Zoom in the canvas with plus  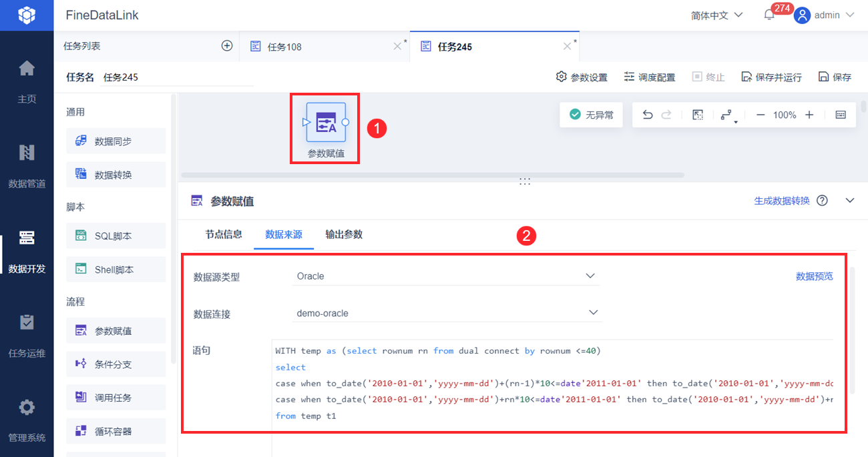point(809,115)
